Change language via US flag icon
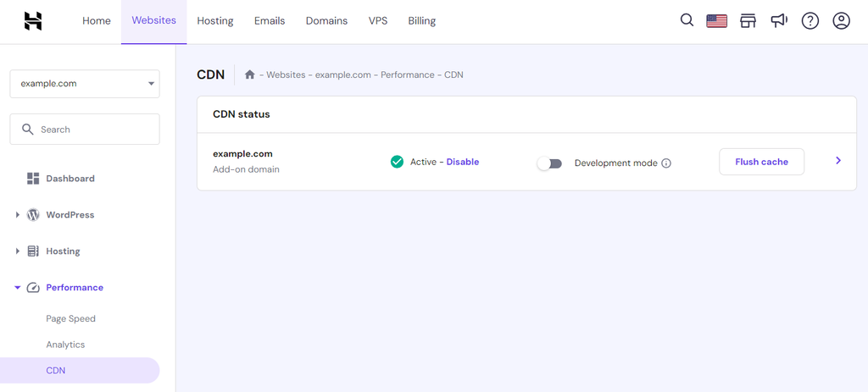The image size is (868, 392). coord(716,21)
